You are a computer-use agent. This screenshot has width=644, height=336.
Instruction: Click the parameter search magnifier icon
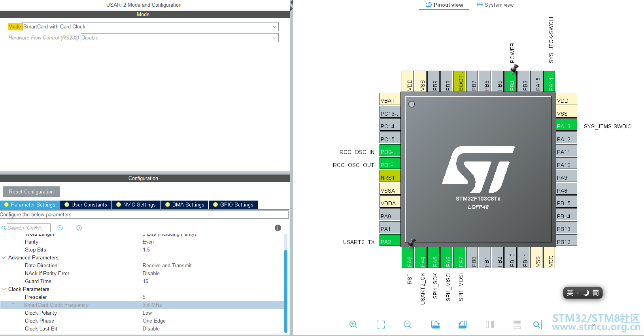[4, 228]
